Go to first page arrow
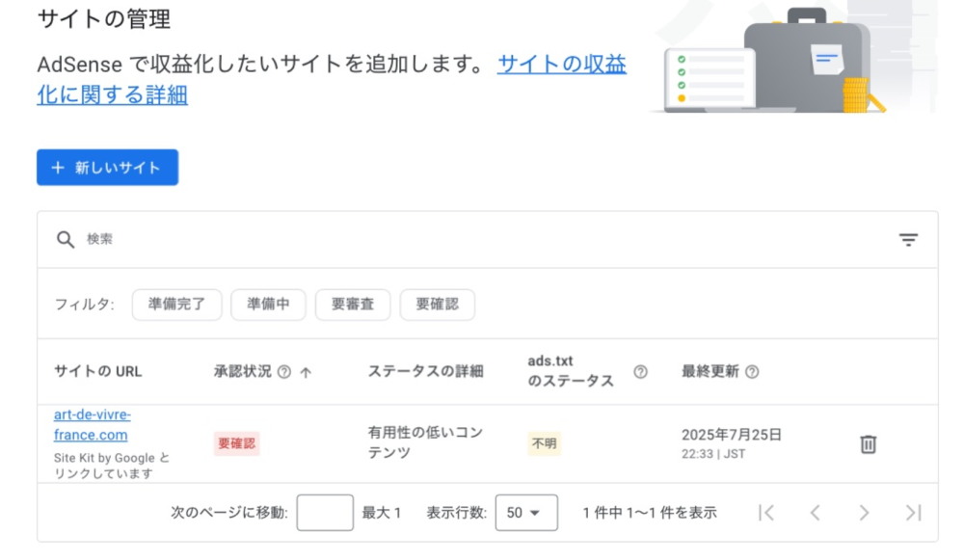 766,513
